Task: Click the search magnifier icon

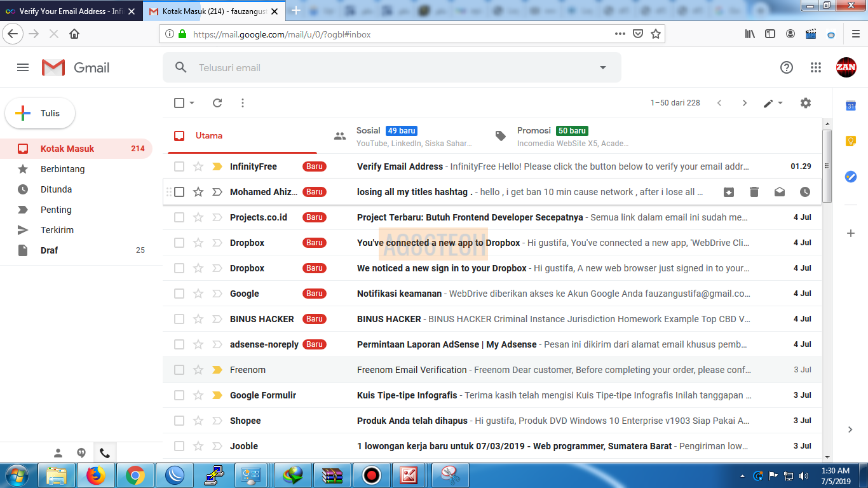Action: tap(181, 67)
